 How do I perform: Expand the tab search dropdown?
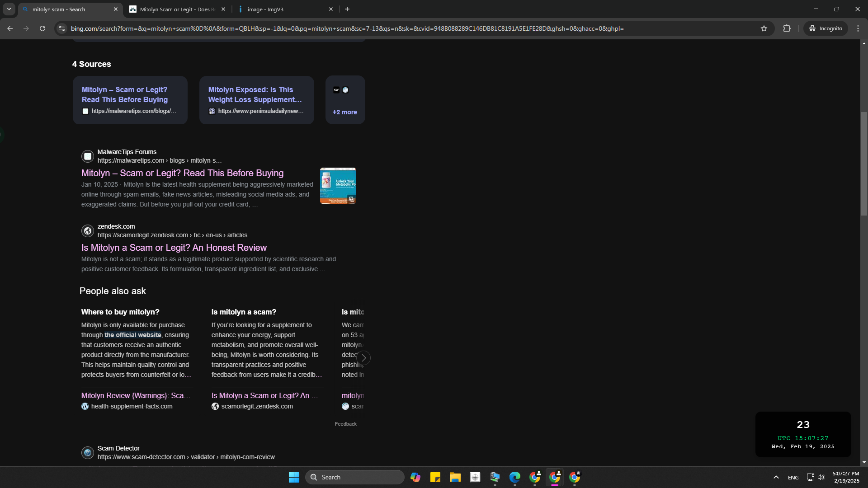[9, 9]
